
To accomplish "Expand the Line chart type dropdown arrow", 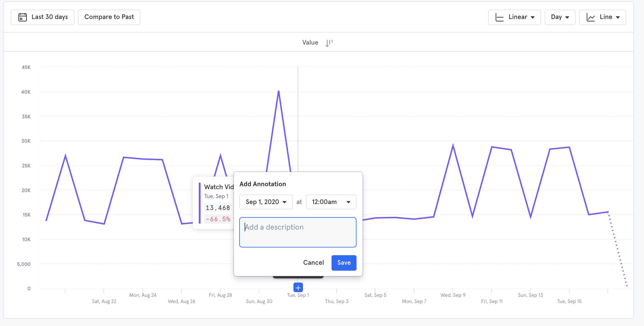I will 618,17.
